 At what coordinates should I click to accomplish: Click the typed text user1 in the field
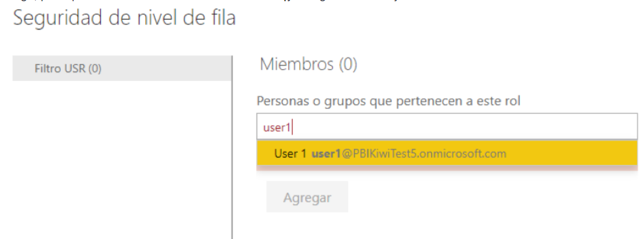[x=276, y=128]
